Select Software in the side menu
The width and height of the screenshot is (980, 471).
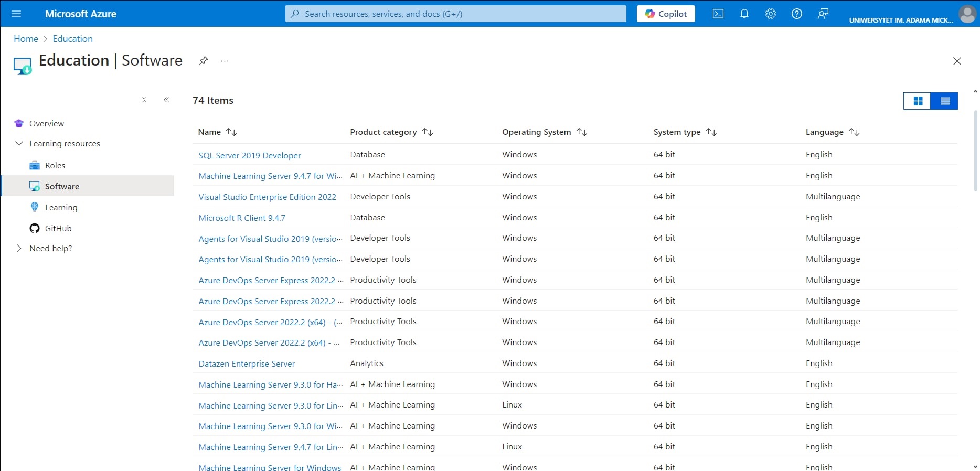[x=62, y=186]
